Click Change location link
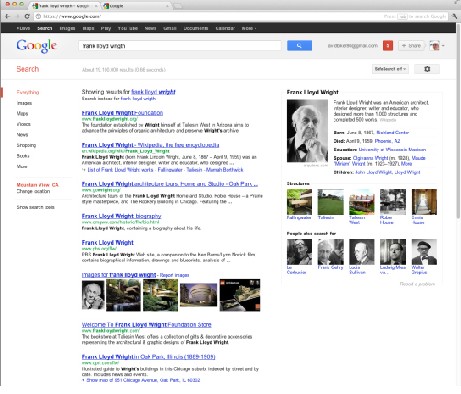 [x=33, y=191]
